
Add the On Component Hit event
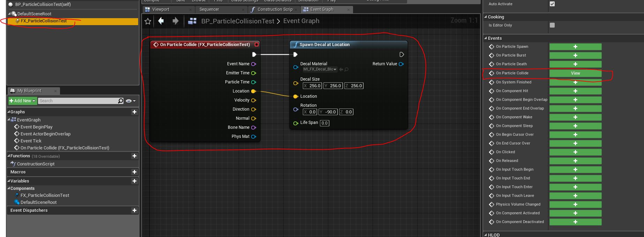pos(575,91)
